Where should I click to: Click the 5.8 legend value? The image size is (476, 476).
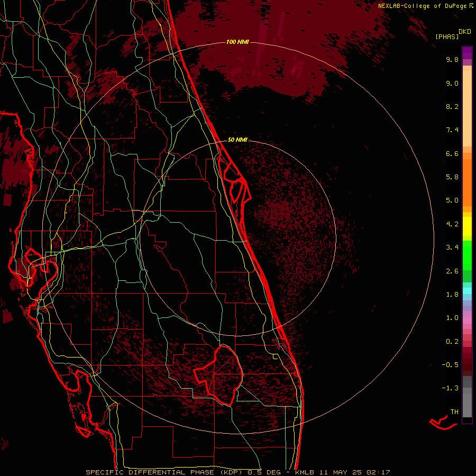coord(452,177)
